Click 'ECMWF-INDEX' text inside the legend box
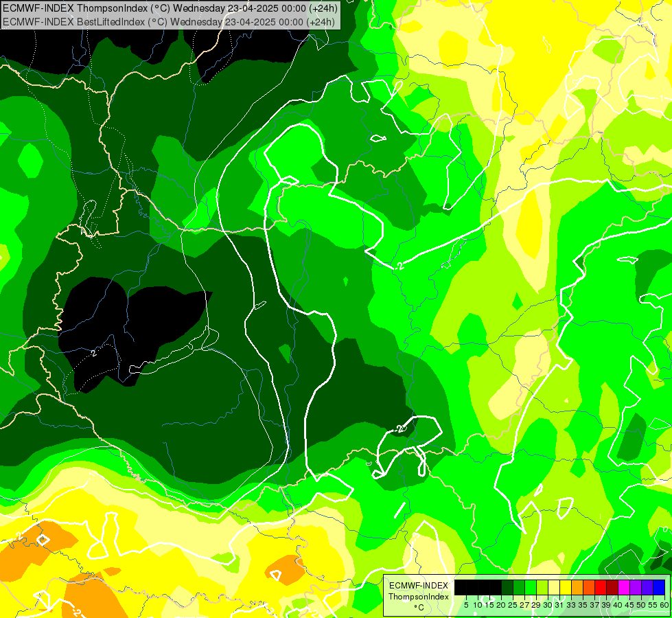 pyautogui.click(x=419, y=586)
